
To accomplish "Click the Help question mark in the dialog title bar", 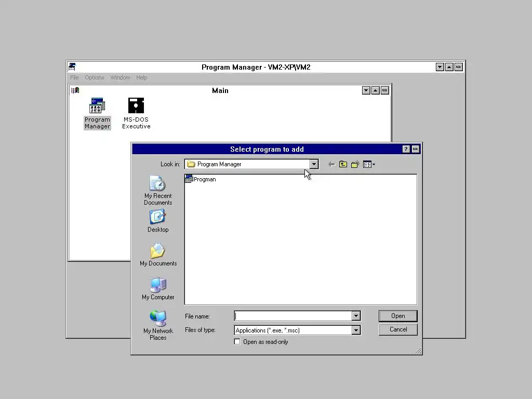I will (x=406, y=149).
